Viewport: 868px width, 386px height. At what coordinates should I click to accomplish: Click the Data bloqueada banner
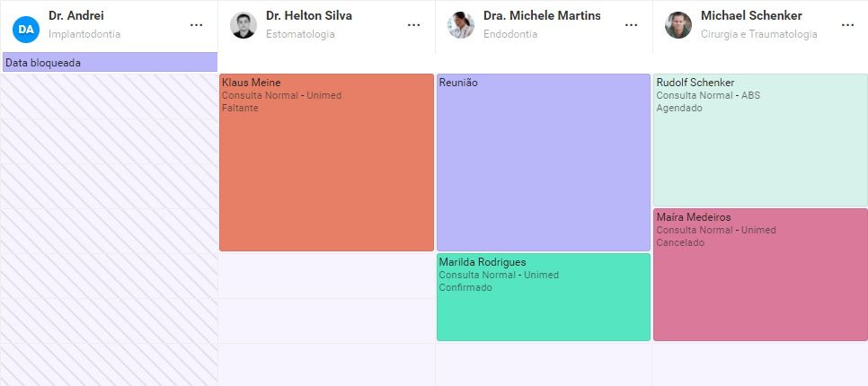[x=110, y=63]
